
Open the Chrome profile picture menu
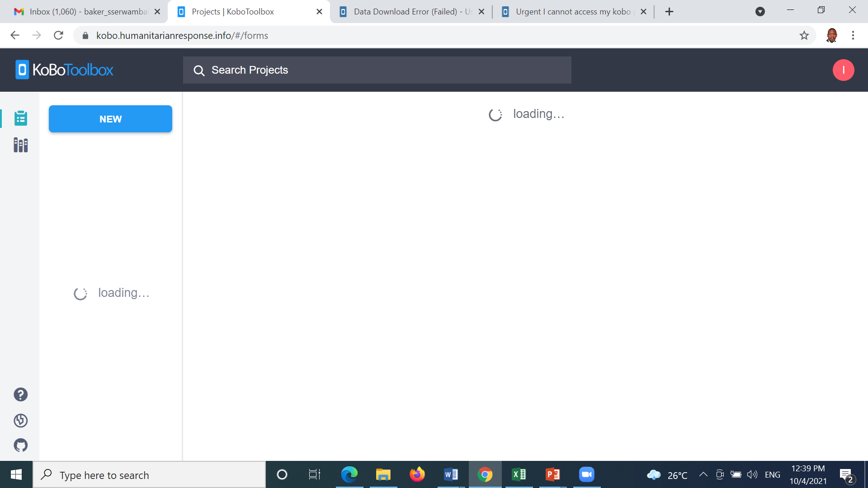(831, 35)
